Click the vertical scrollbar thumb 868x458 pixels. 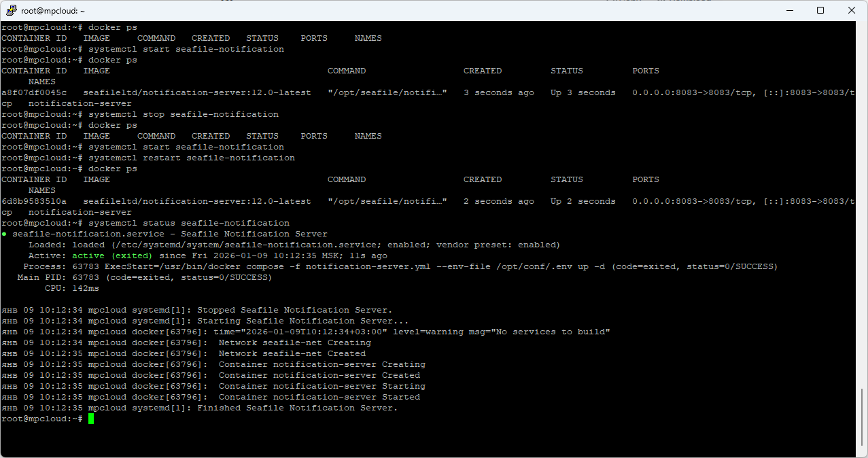click(861, 417)
